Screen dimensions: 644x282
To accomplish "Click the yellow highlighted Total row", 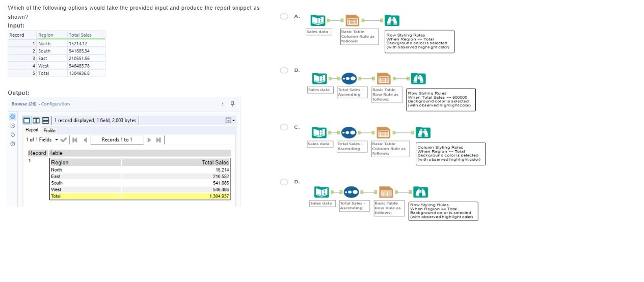I will click(140, 196).
